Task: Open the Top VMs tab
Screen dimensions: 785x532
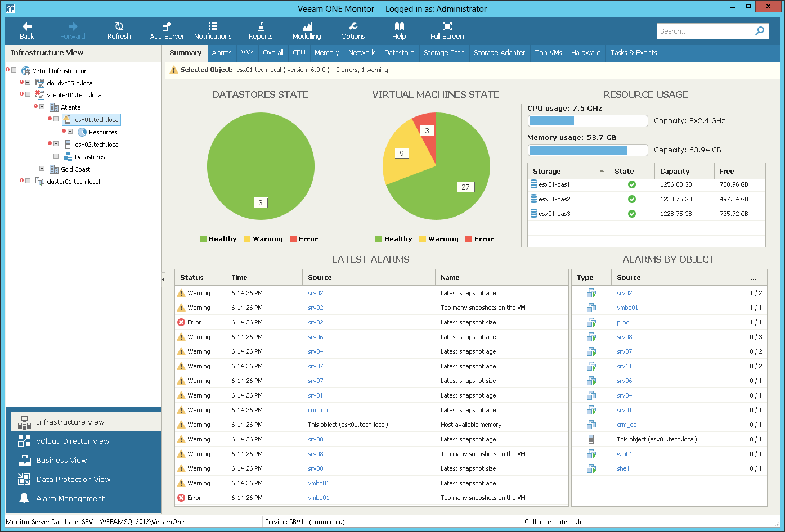Action: [548, 53]
